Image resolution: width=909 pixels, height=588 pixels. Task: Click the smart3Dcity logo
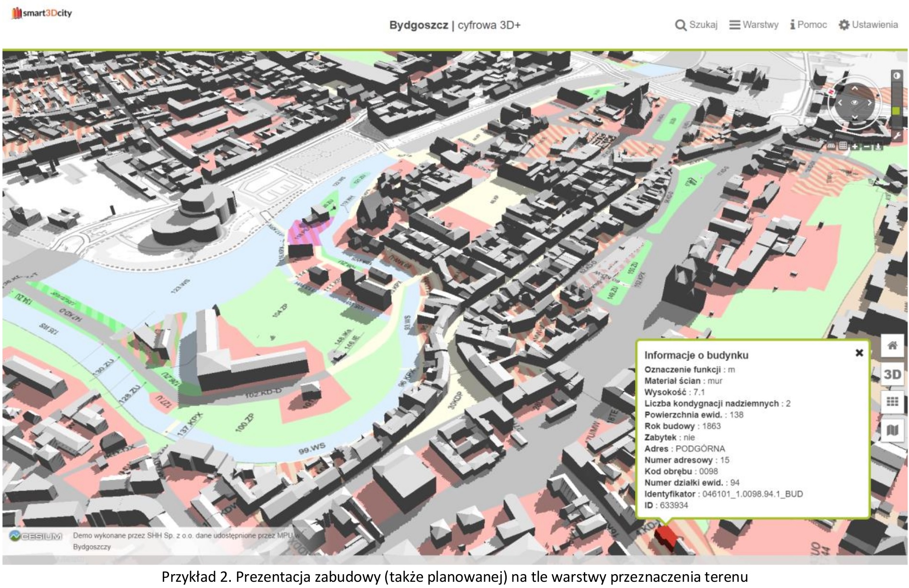42,13
